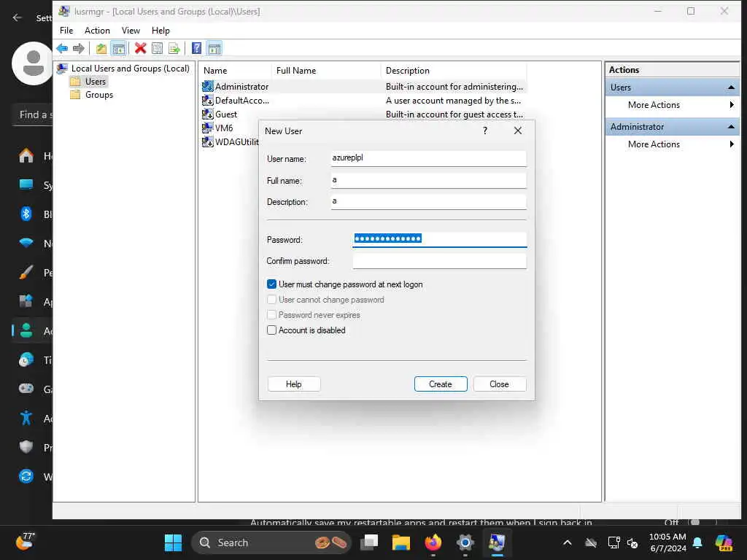Viewport: 747px width, 560px height.
Task: Click the Description field
Action: [x=429, y=201]
